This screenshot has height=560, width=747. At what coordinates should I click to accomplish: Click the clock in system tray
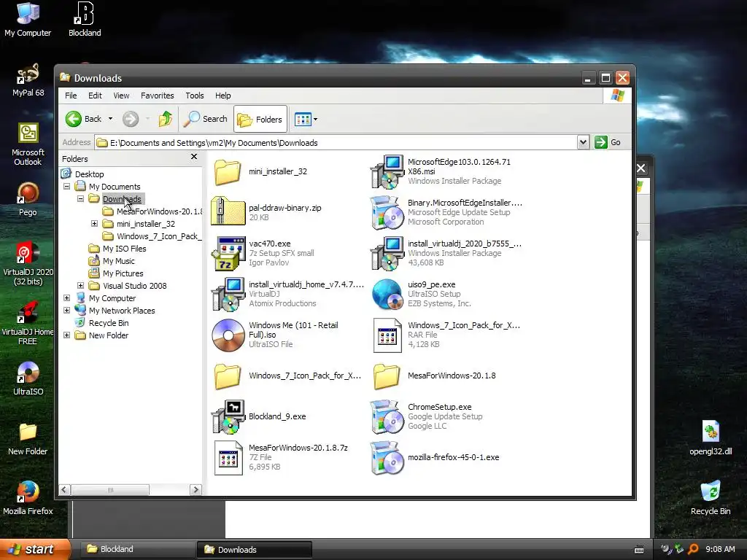point(720,550)
